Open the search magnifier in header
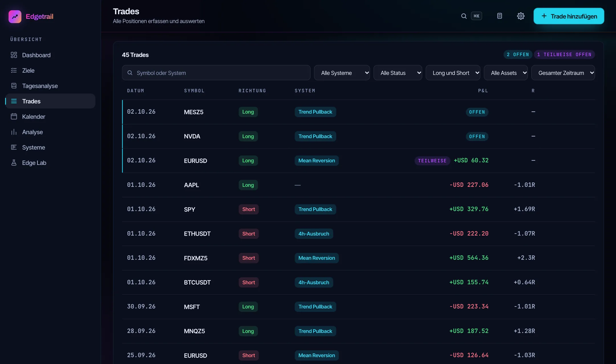This screenshot has width=616, height=364. click(464, 16)
